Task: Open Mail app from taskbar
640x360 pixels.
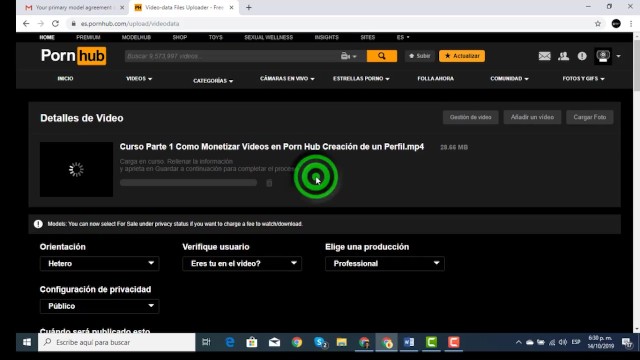Action: tap(274, 342)
